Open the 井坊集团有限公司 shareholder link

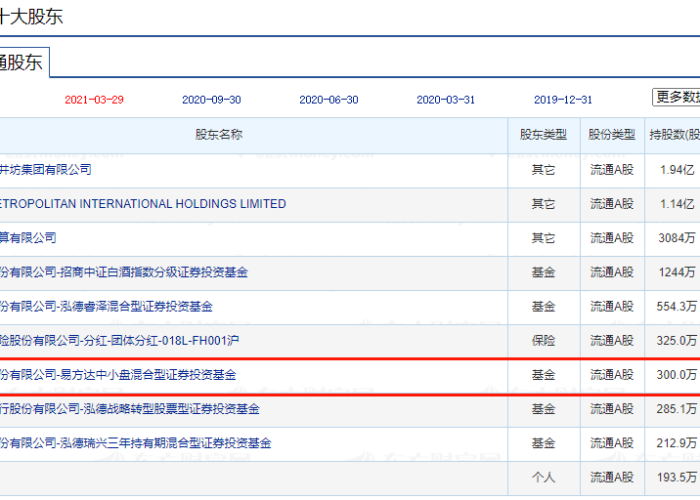pos(45,170)
